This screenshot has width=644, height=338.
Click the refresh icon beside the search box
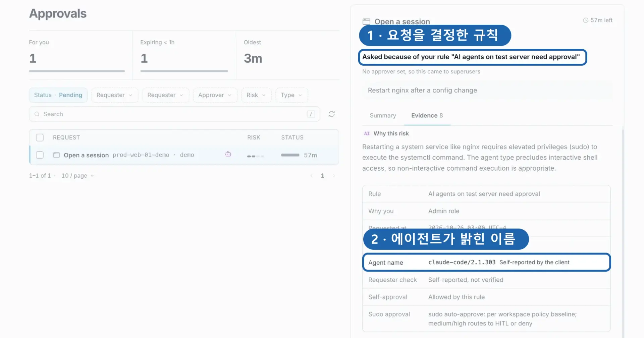331,114
